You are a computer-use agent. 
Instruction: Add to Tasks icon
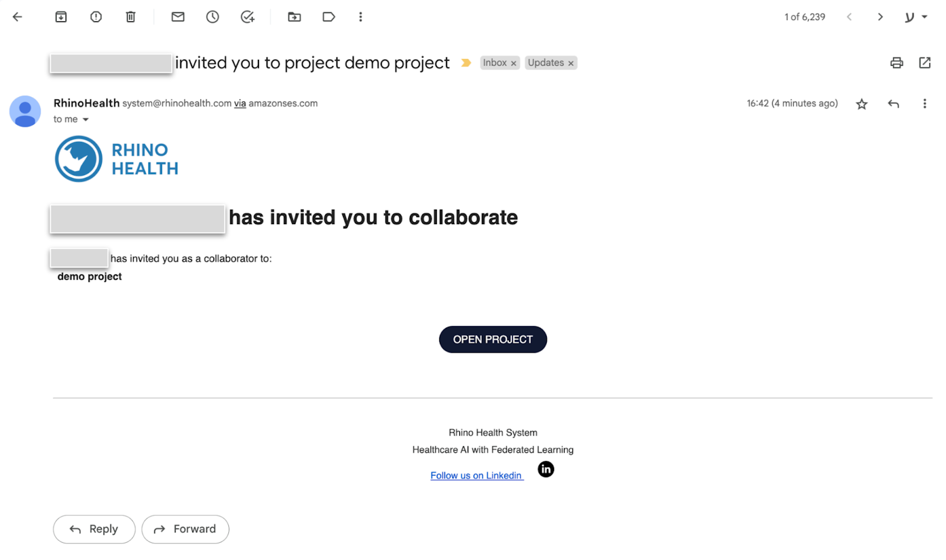(248, 17)
